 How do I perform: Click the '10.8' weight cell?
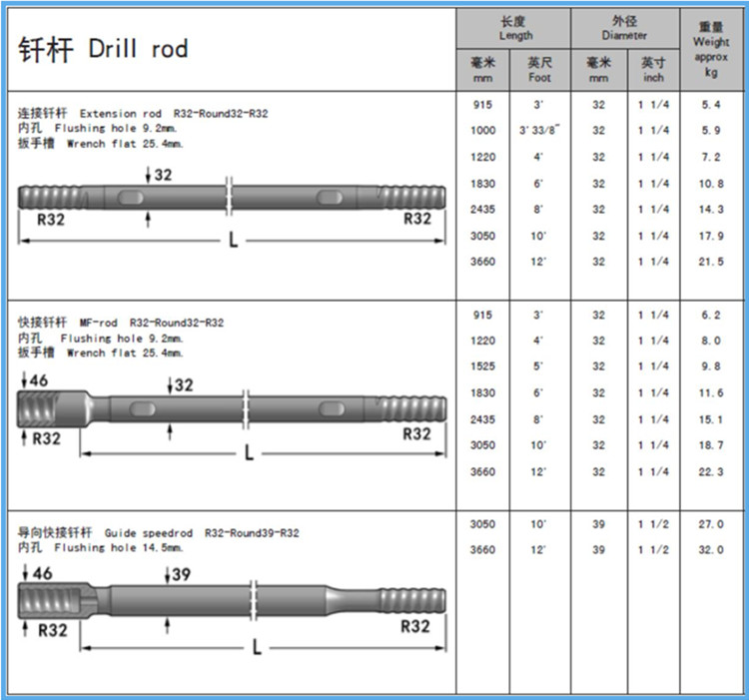(711, 184)
